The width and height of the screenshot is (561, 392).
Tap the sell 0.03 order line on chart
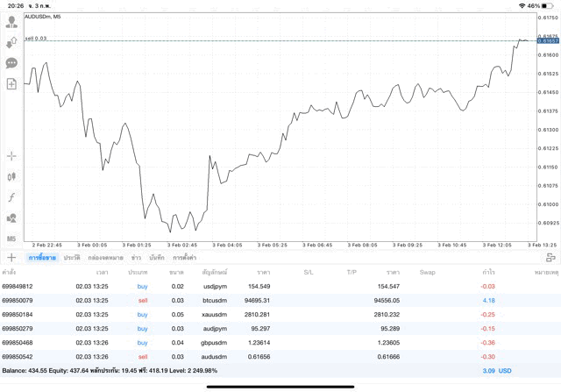(37, 39)
